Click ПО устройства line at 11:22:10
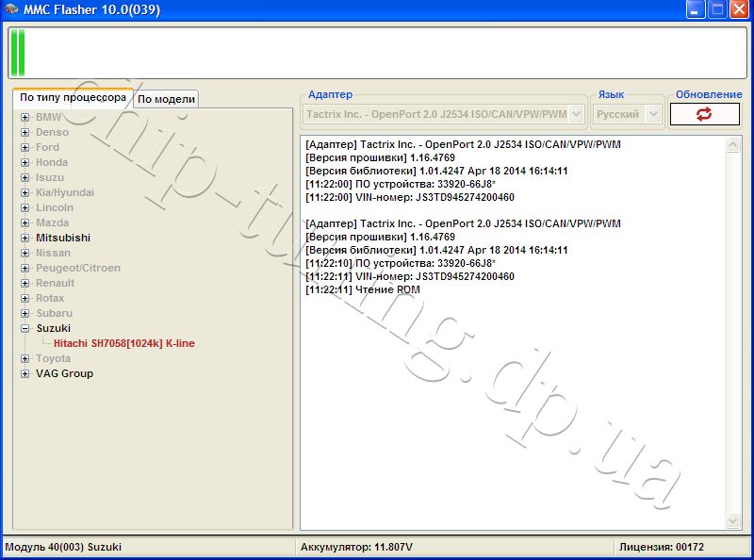 [401, 263]
